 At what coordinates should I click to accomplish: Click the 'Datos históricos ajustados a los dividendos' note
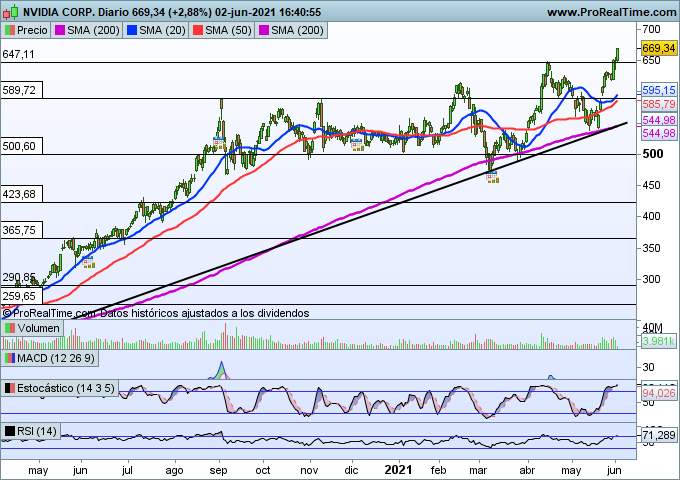tap(205, 313)
